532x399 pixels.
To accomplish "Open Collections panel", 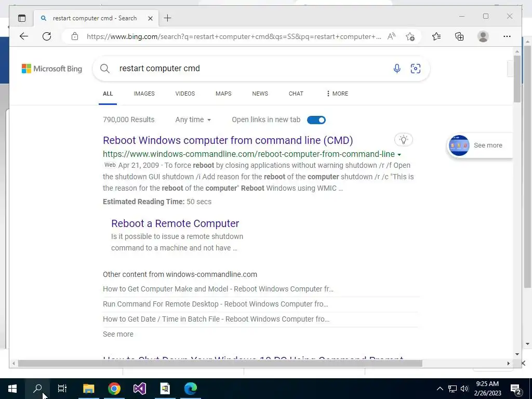I will pyautogui.click(x=459, y=36).
